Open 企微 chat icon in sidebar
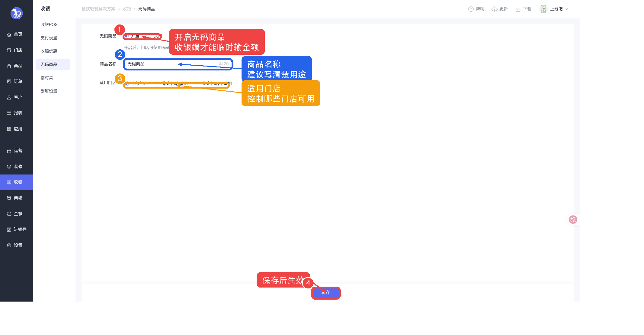This screenshot has width=644, height=335. pos(9,214)
